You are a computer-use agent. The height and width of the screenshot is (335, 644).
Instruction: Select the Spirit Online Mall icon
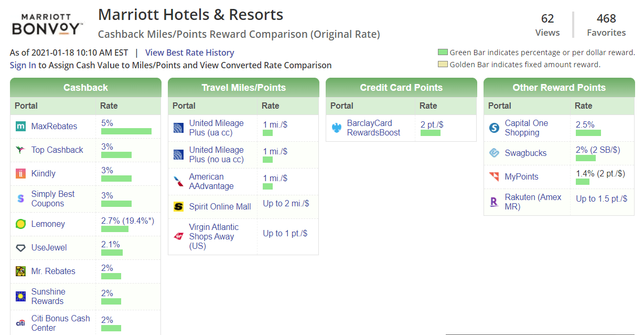[x=178, y=206]
